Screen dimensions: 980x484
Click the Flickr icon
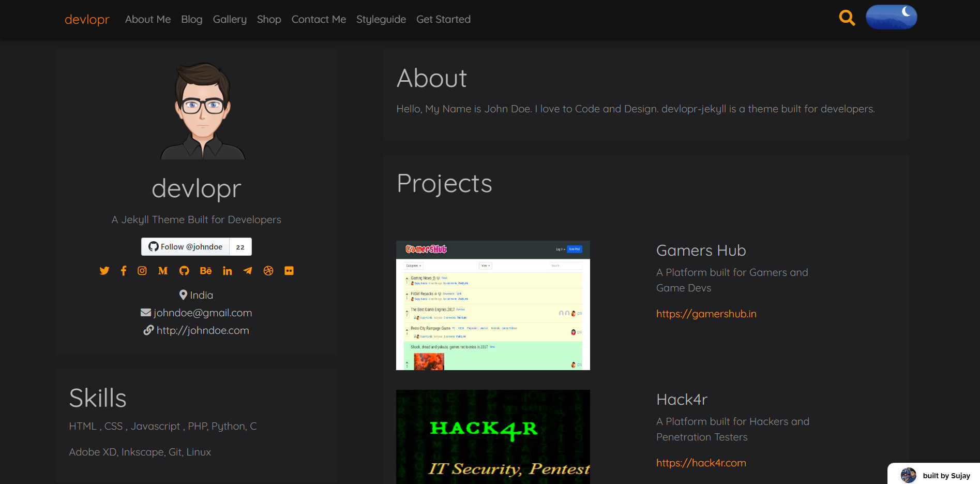pos(289,270)
